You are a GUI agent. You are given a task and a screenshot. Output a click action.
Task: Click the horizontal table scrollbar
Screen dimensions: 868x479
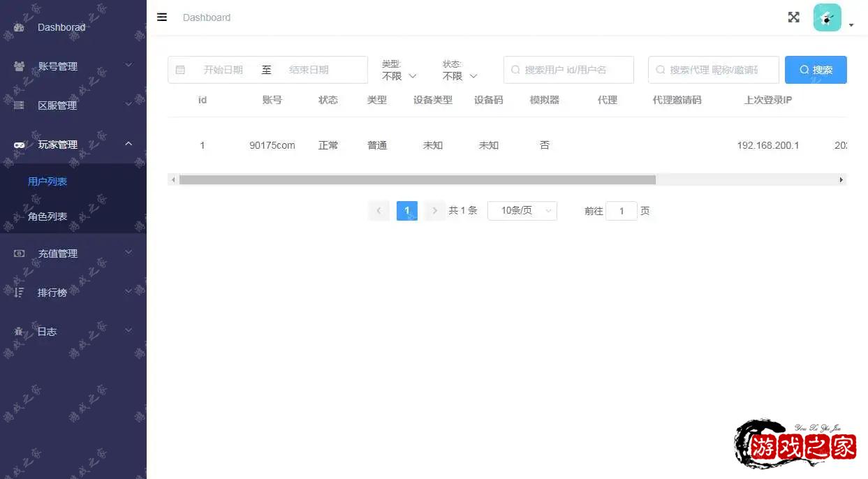(x=417, y=180)
